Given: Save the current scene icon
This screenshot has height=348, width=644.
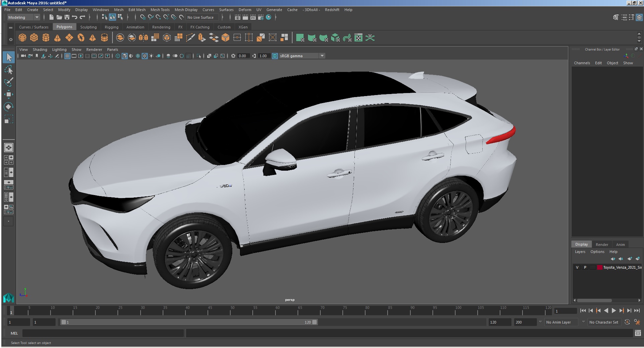Looking at the screenshot, I should click(x=67, y=17).
